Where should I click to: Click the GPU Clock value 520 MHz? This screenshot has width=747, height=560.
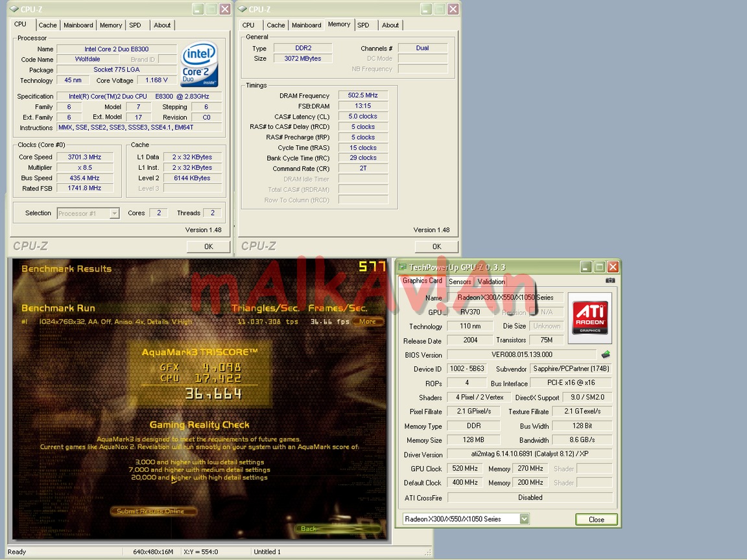pyautogui.click(x=465, y=469)
